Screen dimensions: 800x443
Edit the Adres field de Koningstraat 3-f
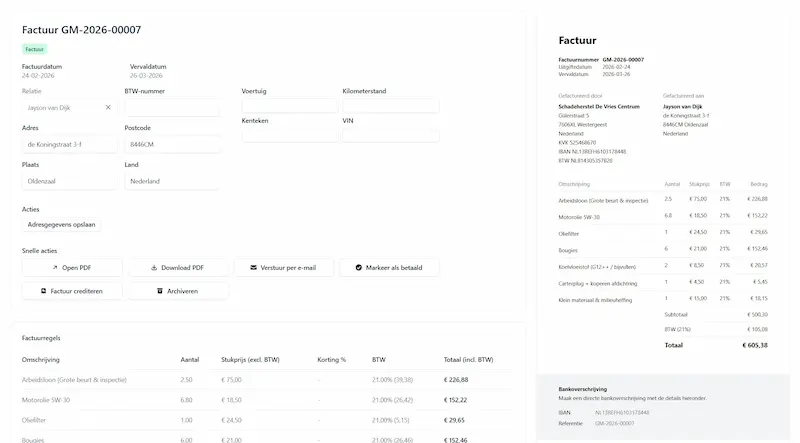(x=69, y=144)
